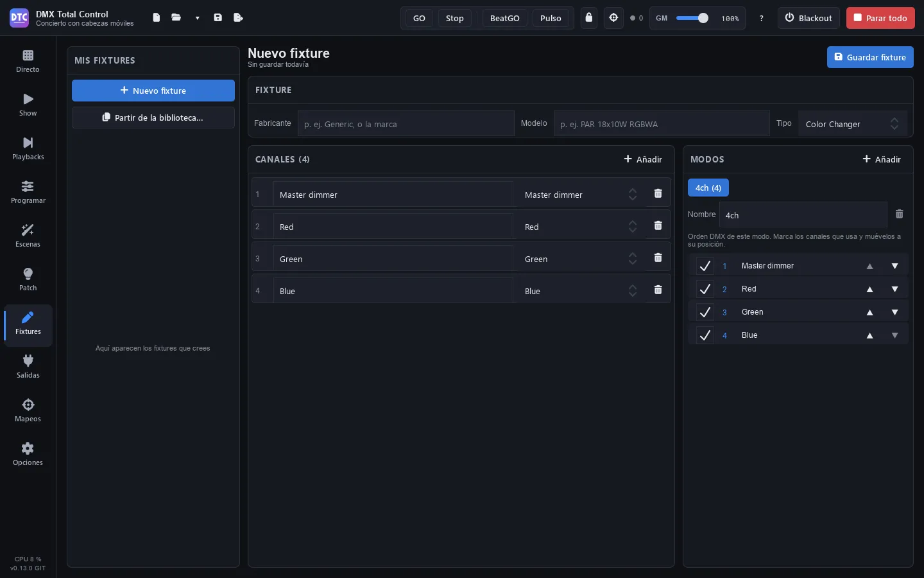Uncheck the Red channel in the mode list
Screen dimensions: 924x578
[705, 289]
